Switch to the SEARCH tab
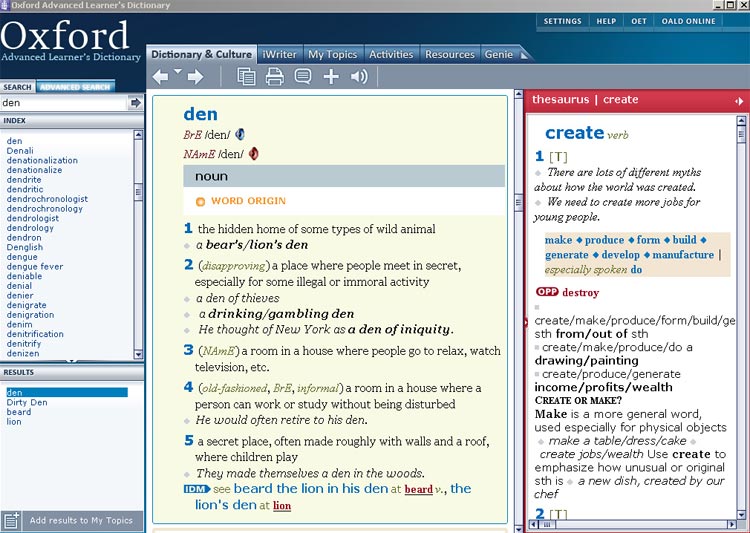The height and width of the screenshot is (533, 750). pos(17,87)
